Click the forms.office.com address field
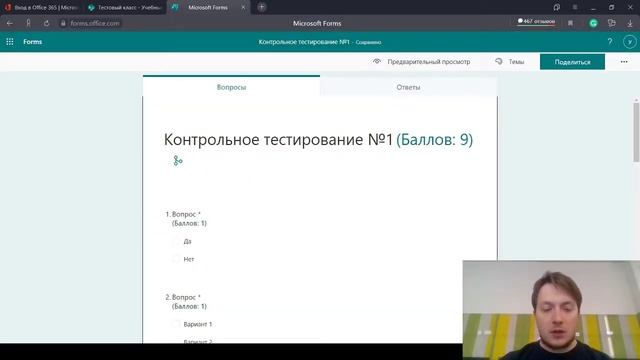This screenshot has width=640, height=360. [95, 23]
